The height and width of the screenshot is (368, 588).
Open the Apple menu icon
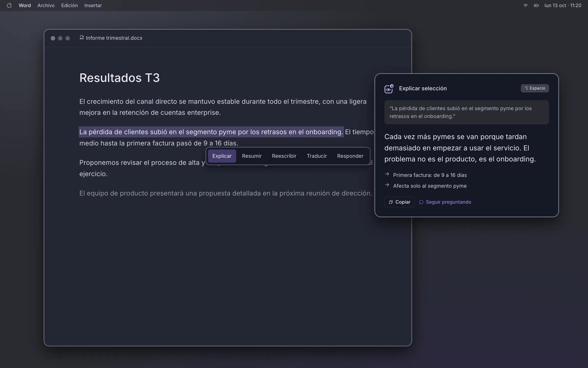tap(9, 5)
